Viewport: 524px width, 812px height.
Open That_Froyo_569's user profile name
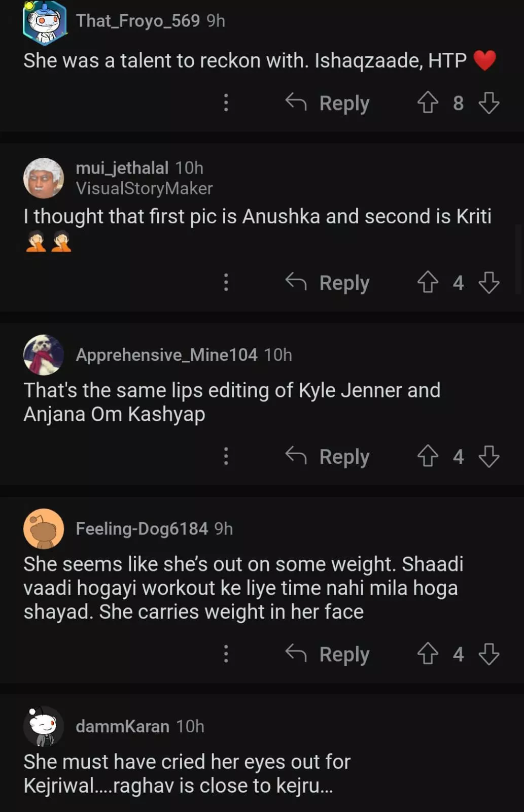coord(137,21)
